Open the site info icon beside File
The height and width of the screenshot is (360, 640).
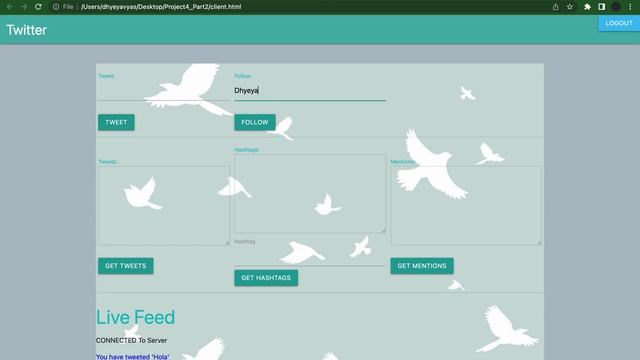pos(56,7)
